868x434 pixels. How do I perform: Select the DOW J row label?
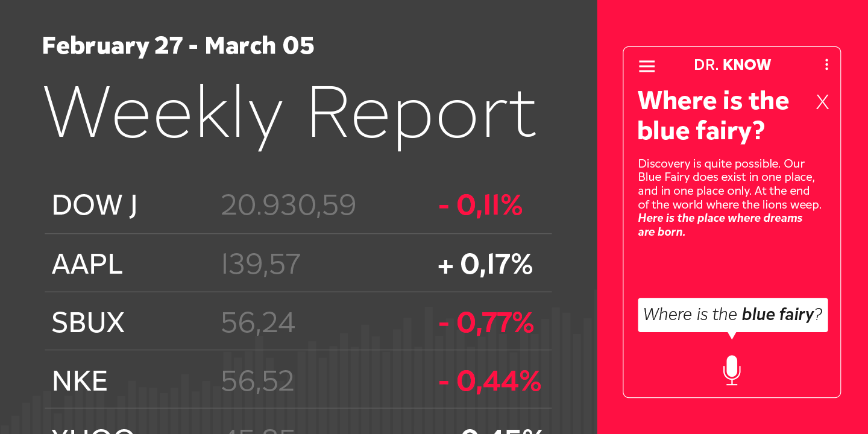pos(95,206)
